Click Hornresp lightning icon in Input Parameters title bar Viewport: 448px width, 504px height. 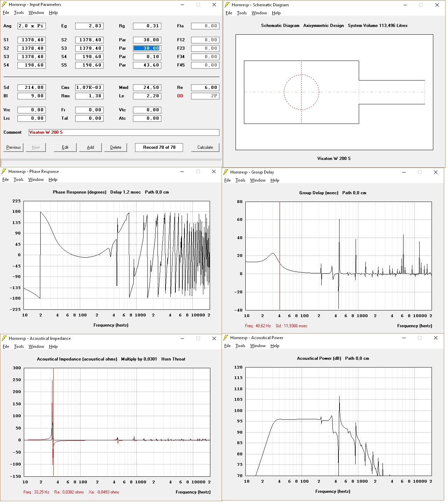pyautogui.click(x=4, y=5)
